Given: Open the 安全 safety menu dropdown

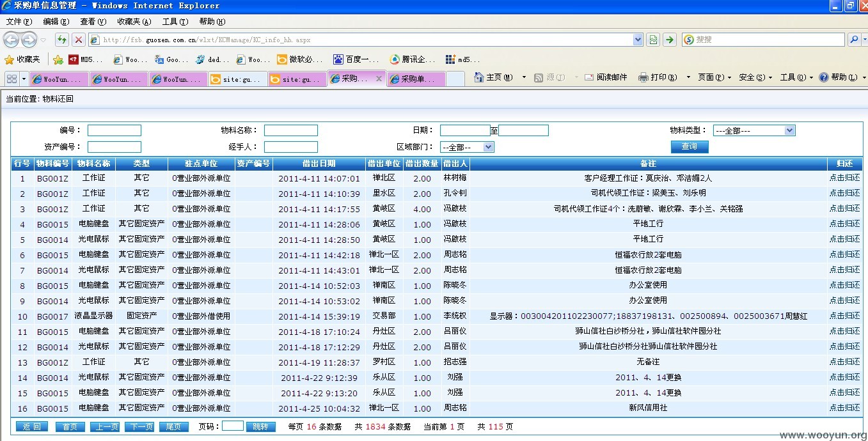Looking at the screenshot, I should pos(755,77).
